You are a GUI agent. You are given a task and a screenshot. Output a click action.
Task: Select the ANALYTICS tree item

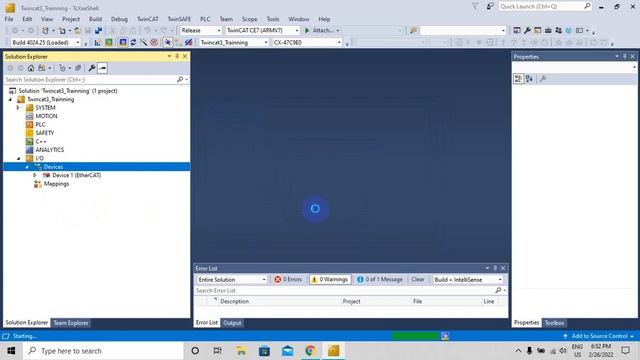(49, 150)
